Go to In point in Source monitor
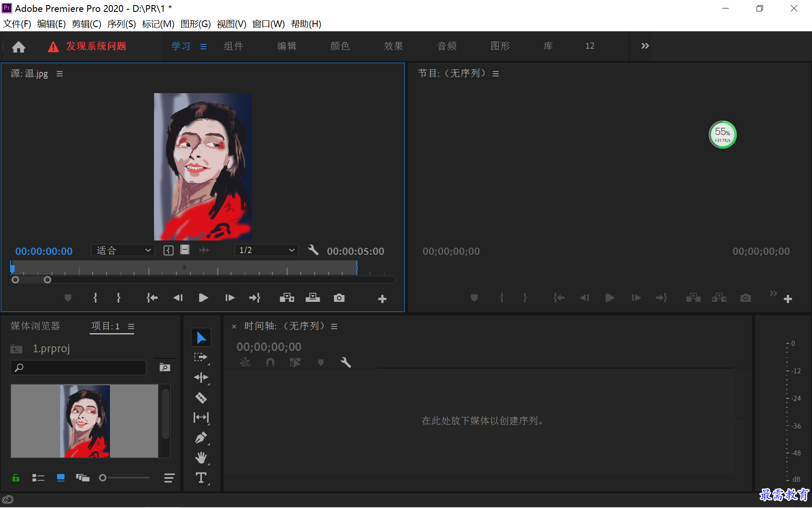 tap(152, 298)
